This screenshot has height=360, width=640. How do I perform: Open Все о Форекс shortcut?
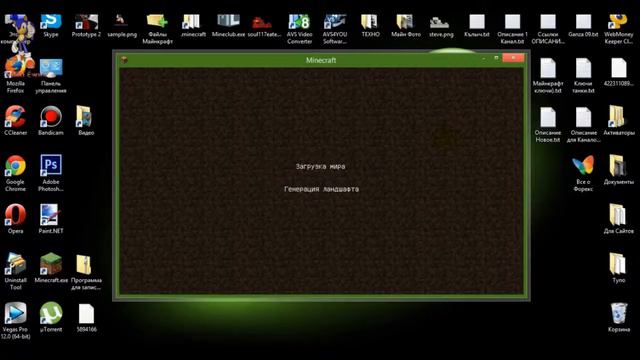(x=583, y=173)
